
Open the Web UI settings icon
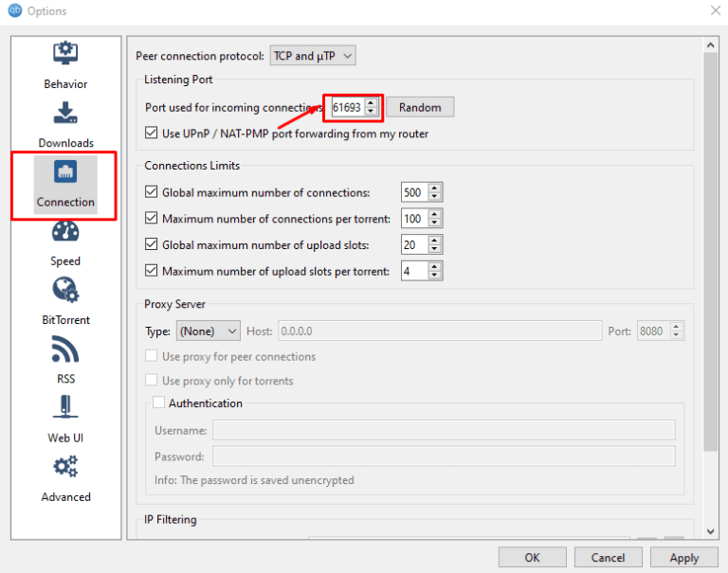[x=65, y=407]
